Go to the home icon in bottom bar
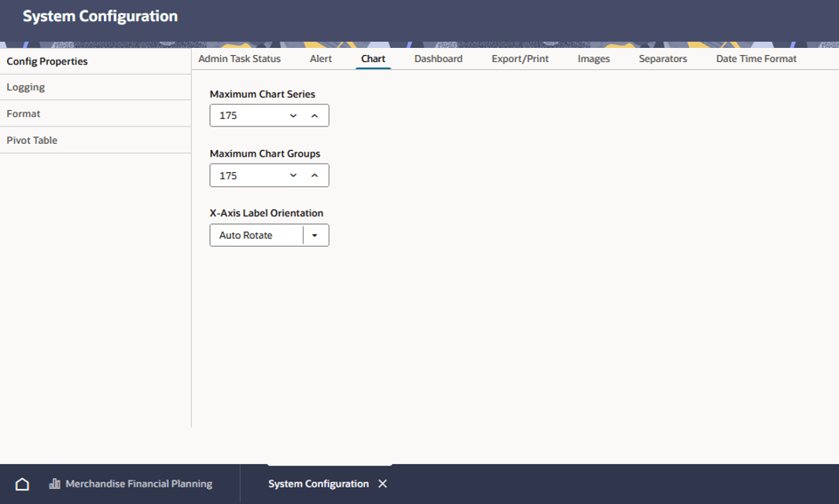839x504 pixels. (22, 484)
